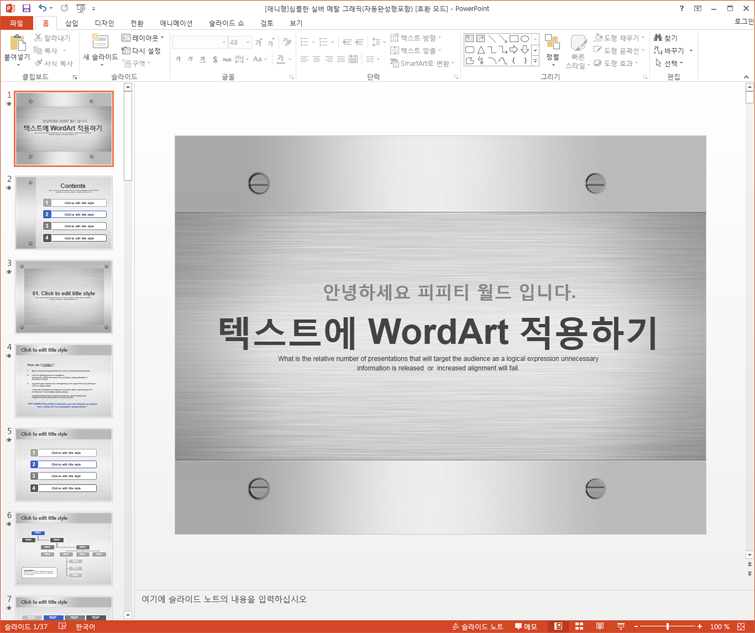Select slide 2 Contents thumbnail
The image size is (755, 633).
(64, 212)
